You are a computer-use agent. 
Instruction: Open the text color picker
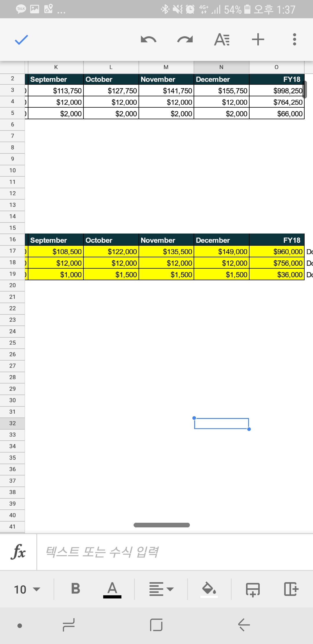pyautogui.click(x=112, y=589)
